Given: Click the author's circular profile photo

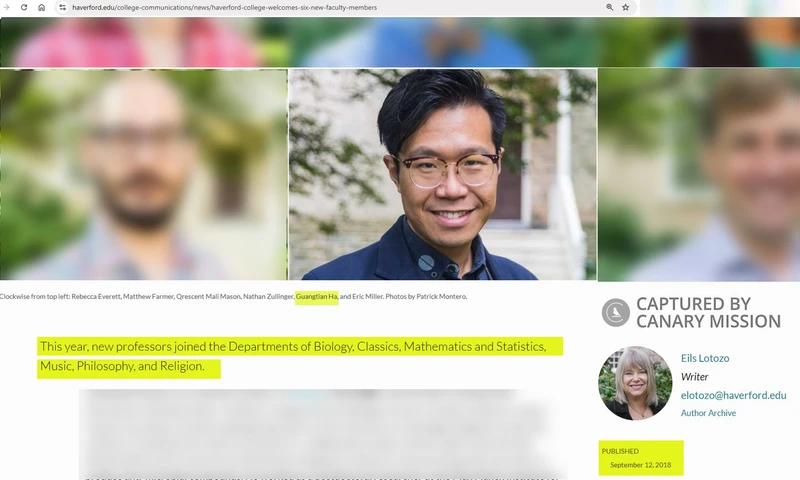Looking at the screenshot, I should pos(635,383).
